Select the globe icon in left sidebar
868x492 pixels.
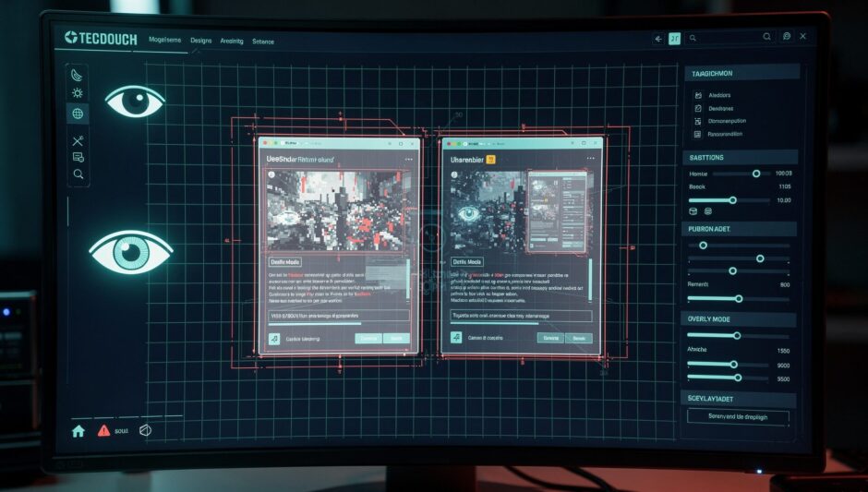point(78,114)
